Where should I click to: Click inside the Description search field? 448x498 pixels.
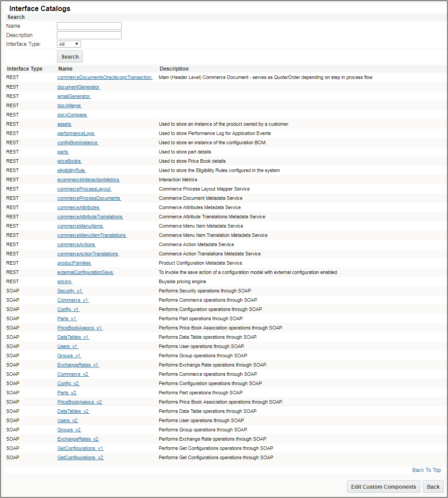point(89,35)
